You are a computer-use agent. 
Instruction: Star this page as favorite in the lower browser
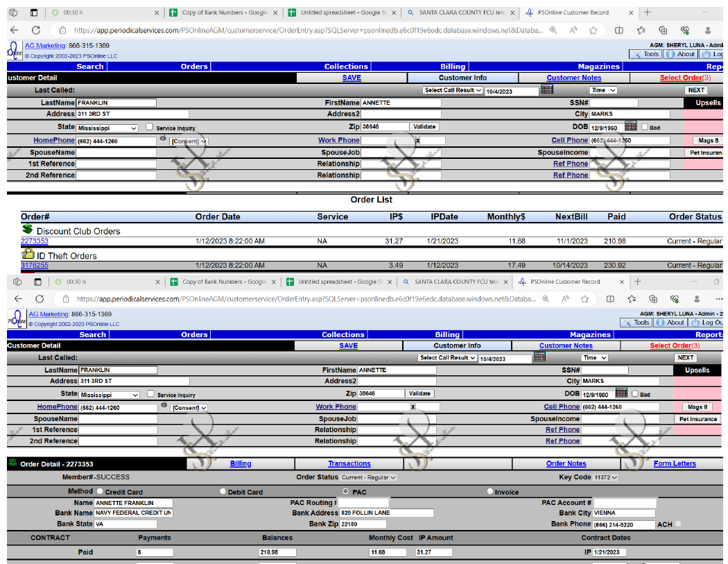tap(585, 299)
